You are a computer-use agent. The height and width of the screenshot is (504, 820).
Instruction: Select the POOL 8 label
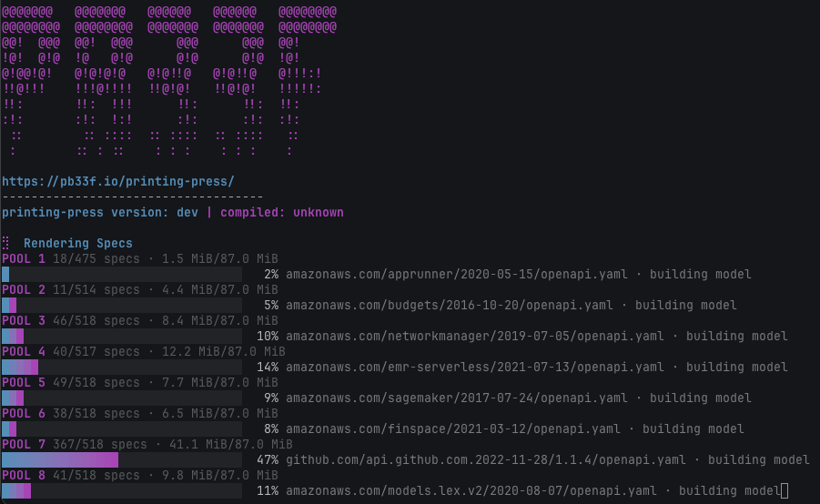[24, 475]
